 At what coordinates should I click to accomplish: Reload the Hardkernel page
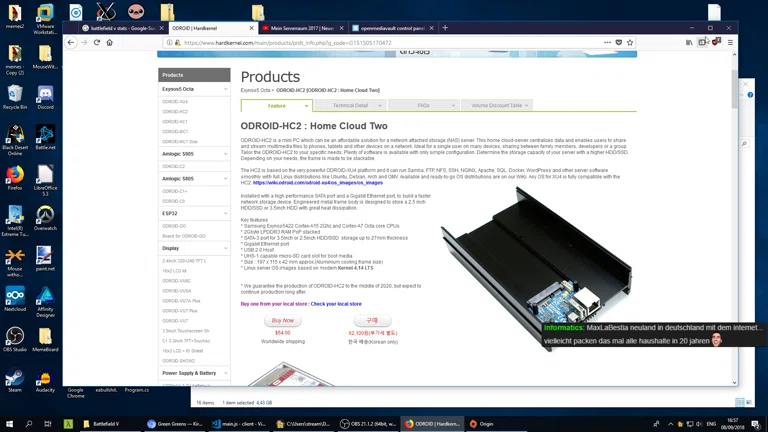pyautogui.click(x=97, y=43)
